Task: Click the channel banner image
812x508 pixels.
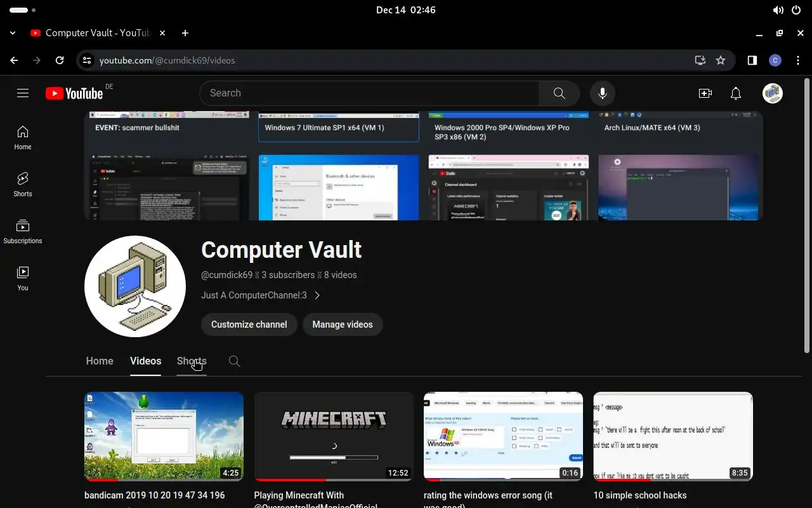Action: coord(423,166)
